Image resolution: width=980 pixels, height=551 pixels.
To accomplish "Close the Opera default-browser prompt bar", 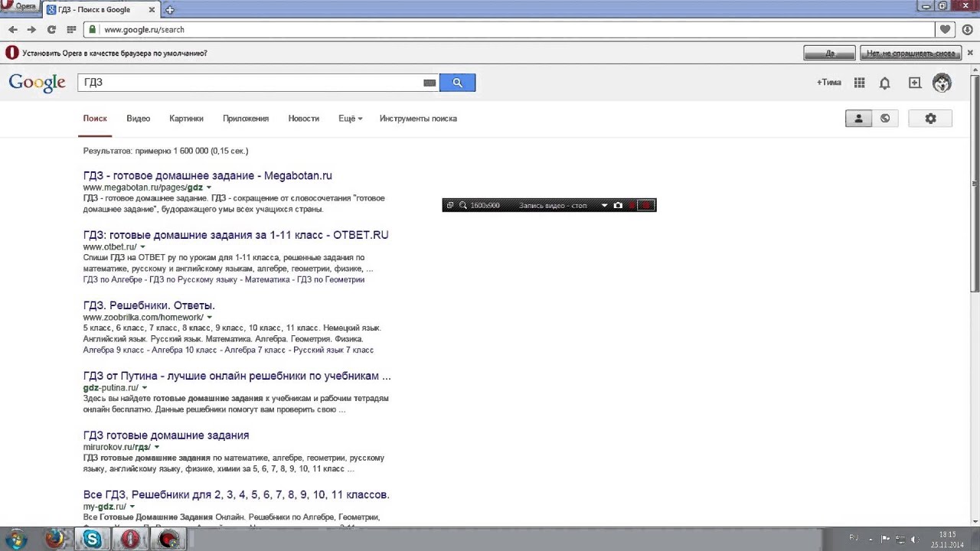I will pyautogui.click(x=970, y=54).
